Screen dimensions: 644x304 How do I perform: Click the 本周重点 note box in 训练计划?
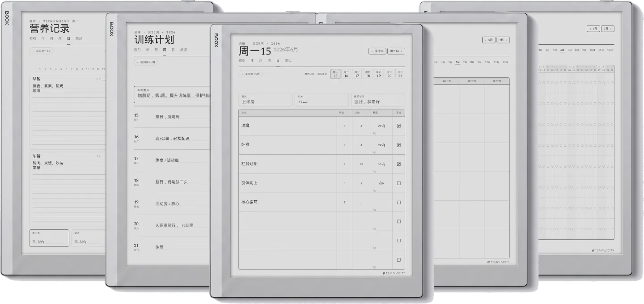pyautogui.click(x=172, y=95)
